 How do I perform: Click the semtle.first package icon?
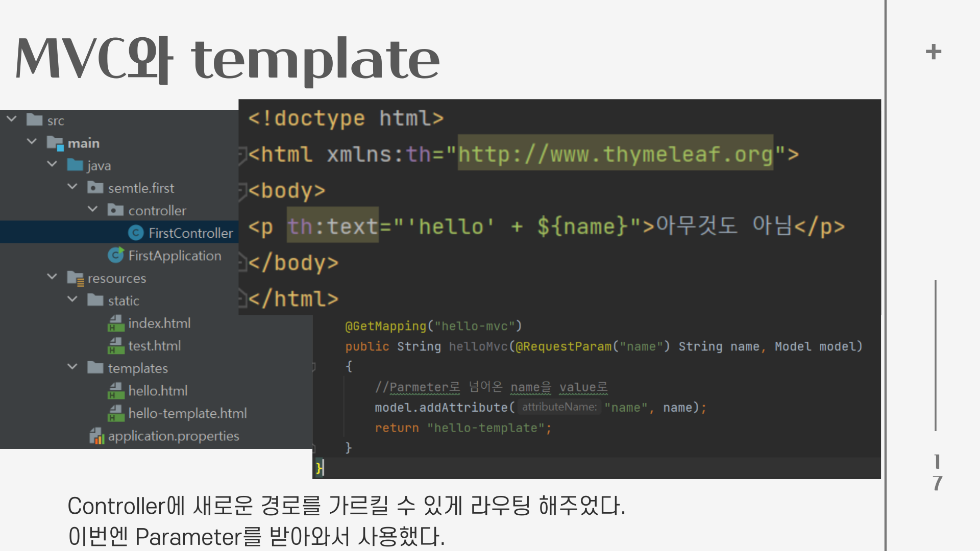[x=95, y=188]
